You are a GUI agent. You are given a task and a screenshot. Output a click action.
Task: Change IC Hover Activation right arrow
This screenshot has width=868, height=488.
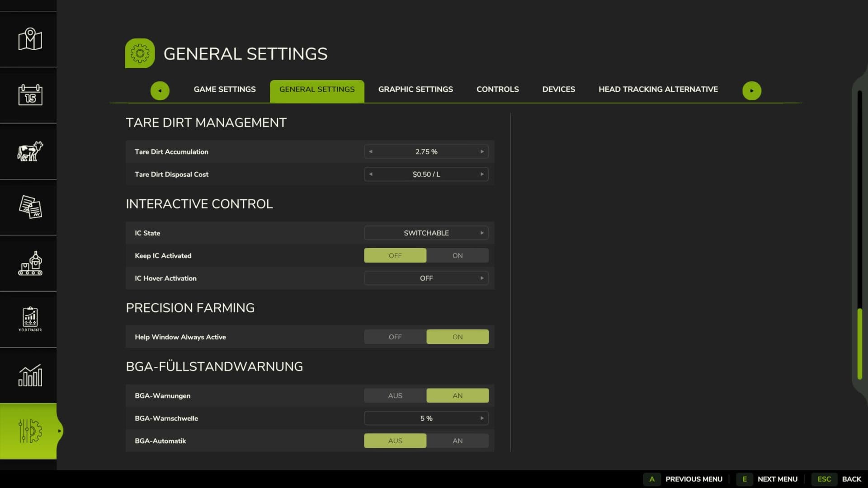482,278
